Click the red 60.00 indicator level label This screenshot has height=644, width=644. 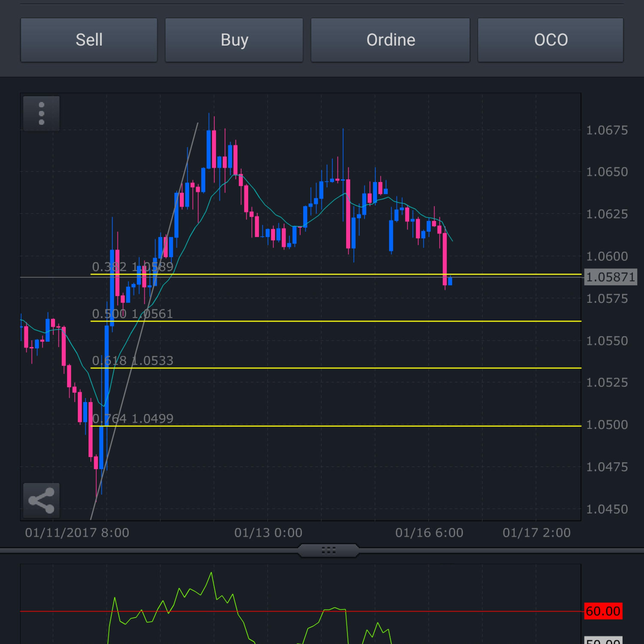point(603,611)
